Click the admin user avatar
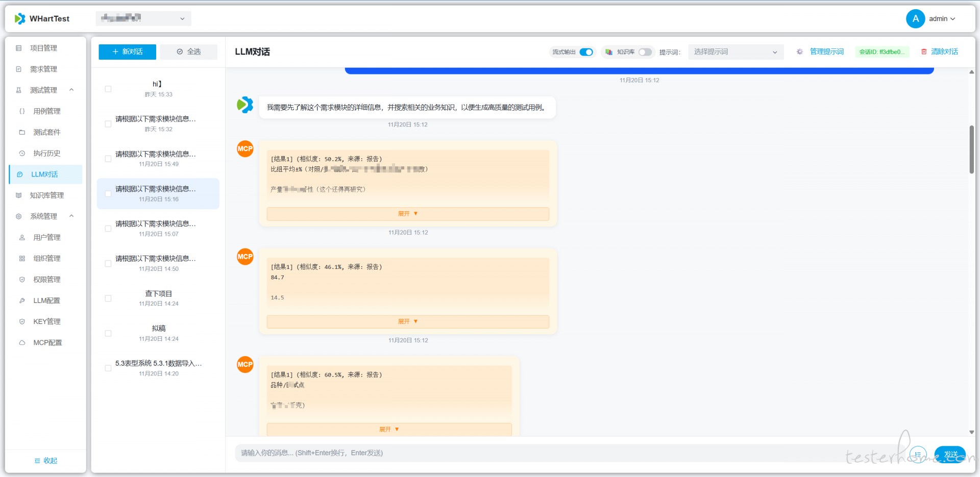The height and width of the screenshot is (477, 980). pos(915,19)
